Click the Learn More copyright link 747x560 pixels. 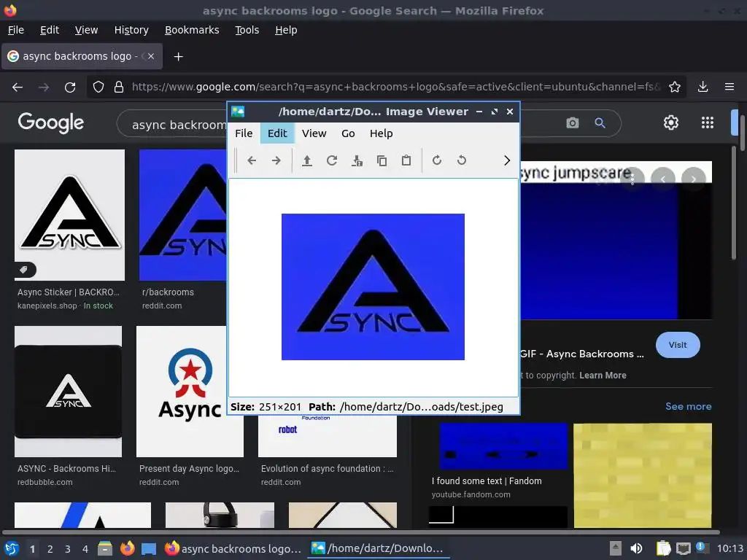pyautogui.click(x=603, y=376)
